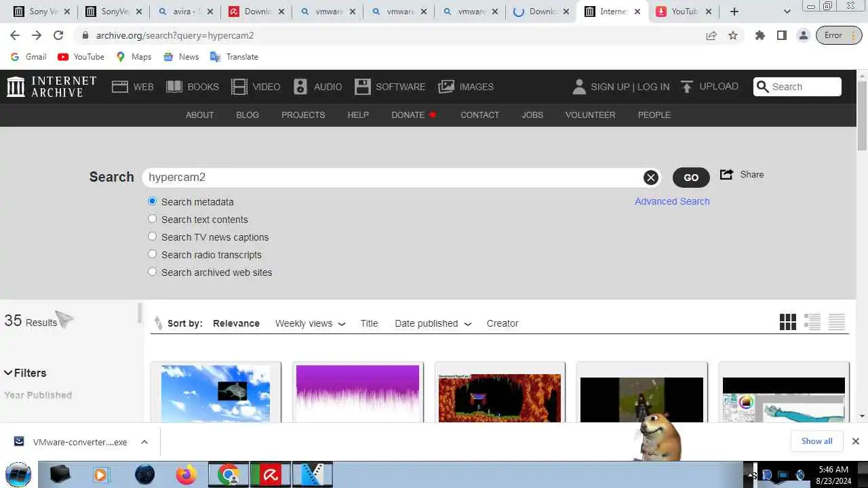Image resolution: width=868 pixels, height=488 pixels.
Task: Click the Share icon beside GO
Action: coord(726,174)
